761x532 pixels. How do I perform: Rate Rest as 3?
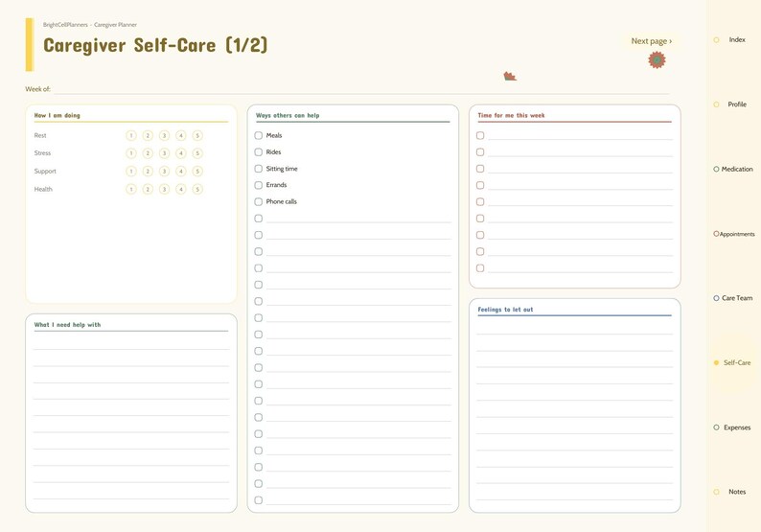click(x=164, y=135)
